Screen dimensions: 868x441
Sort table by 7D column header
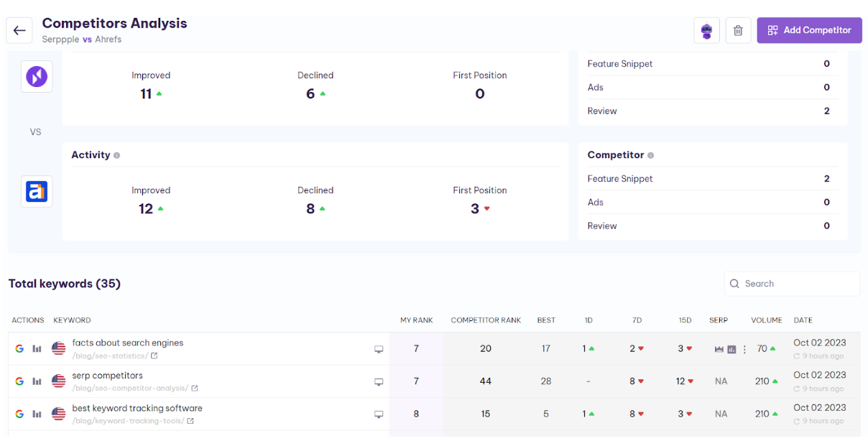tap(637, 320)
